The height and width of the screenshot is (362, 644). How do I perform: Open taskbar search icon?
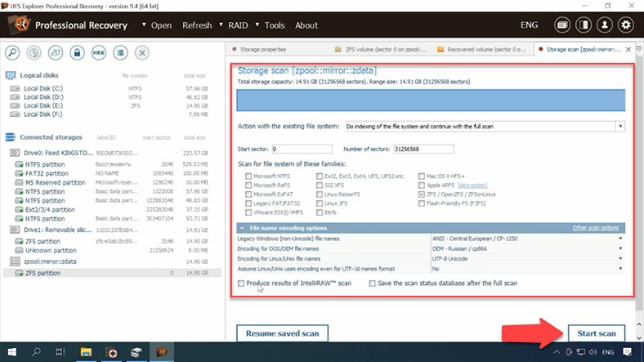point(36,351)
